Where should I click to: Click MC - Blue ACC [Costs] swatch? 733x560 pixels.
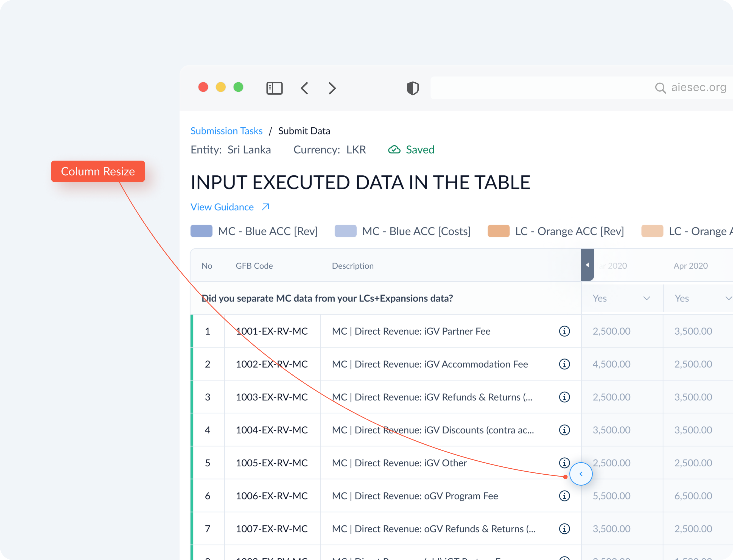click(x=345, y=231)
